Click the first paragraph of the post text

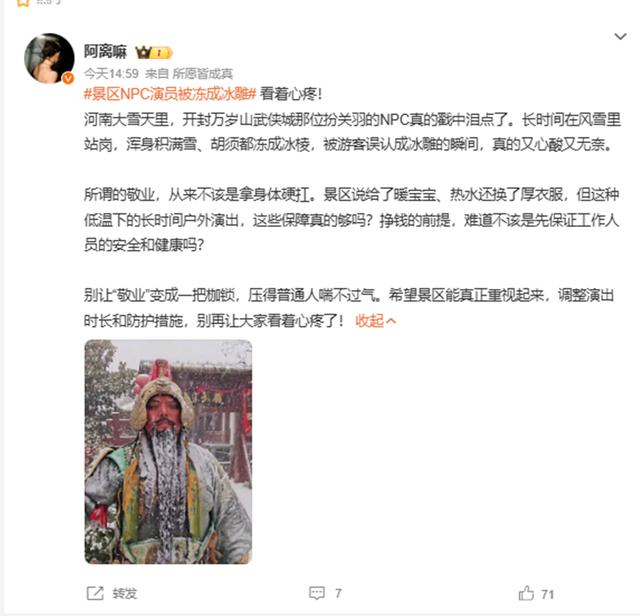point(352,131)
